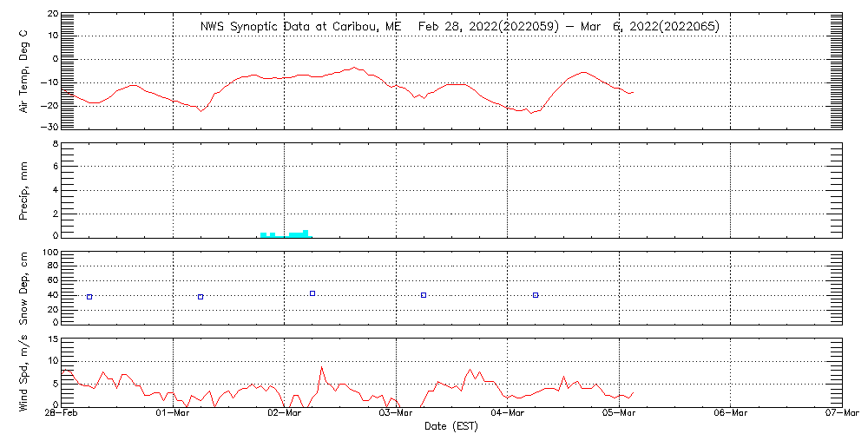Viewport: 868px width, 434px height.
Task: Click the tallest cyan precipitation bar
Action: coord(306,233)
